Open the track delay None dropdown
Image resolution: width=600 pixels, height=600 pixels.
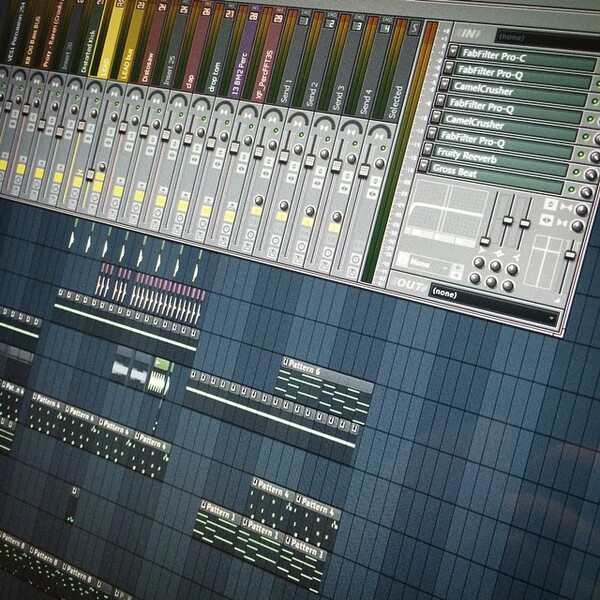tap(429, 264)
